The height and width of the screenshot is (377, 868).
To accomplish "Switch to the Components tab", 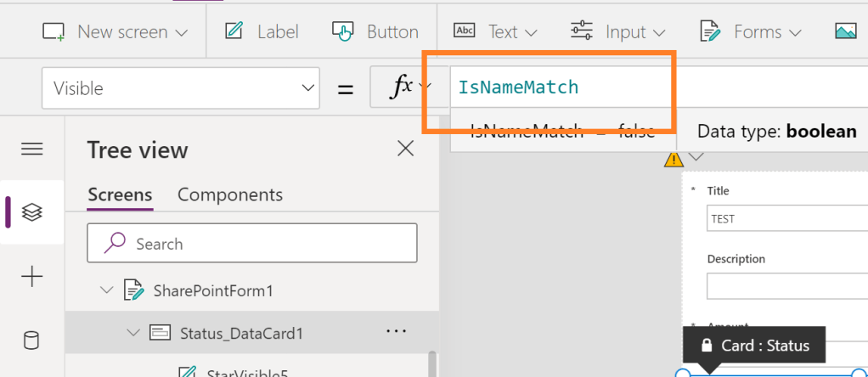I will point(229,194).
